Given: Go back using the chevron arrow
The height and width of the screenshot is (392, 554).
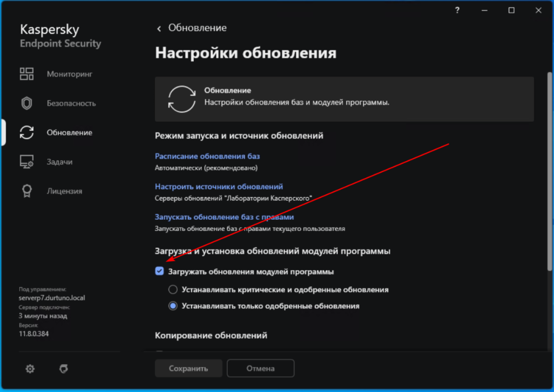Looking at the screenshot, I should (159, 29).
